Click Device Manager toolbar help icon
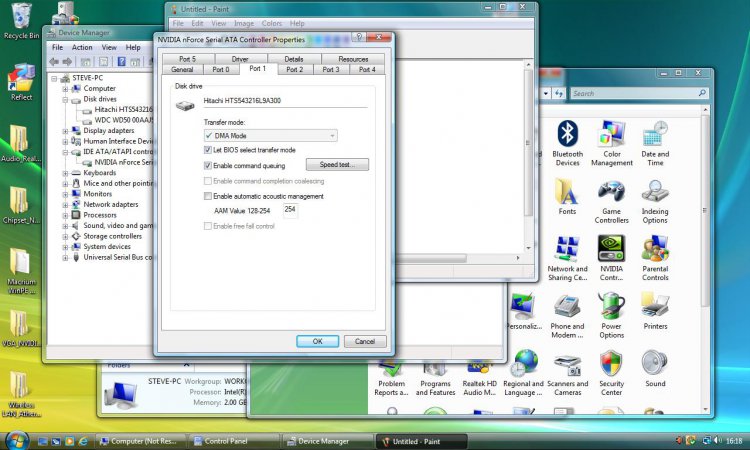 click(121, 62)
